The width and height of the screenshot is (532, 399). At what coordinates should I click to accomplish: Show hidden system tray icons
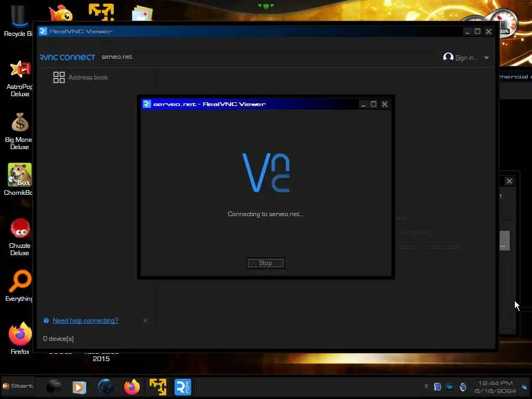(426, 387)
